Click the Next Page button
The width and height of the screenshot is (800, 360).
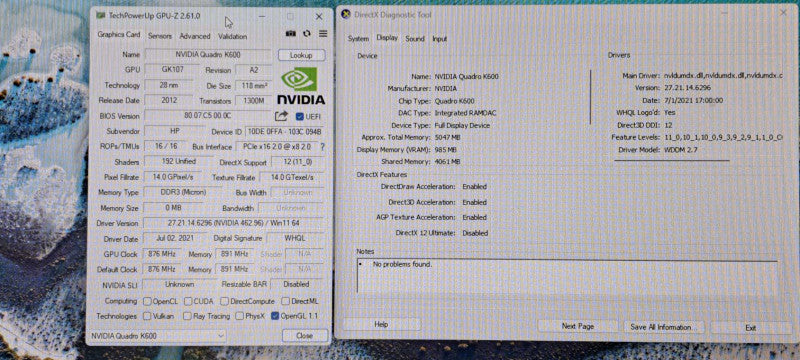(x=578, y=326)
